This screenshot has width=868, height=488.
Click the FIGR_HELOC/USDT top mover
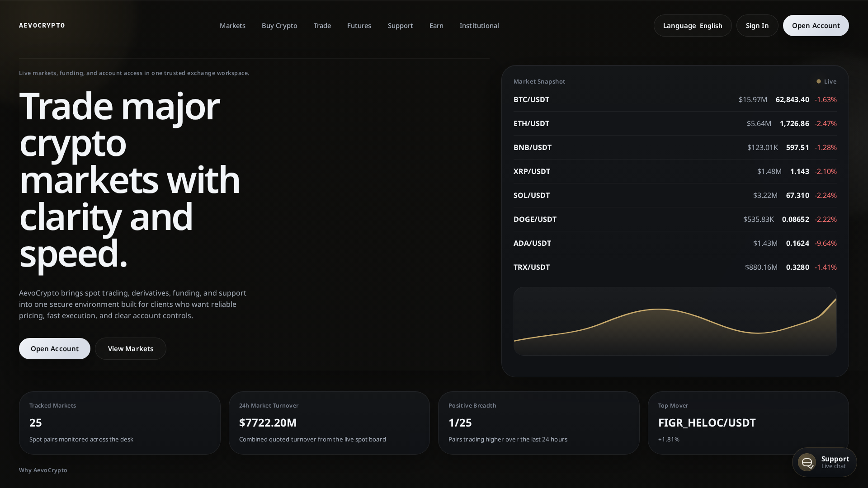coord(707,422)
